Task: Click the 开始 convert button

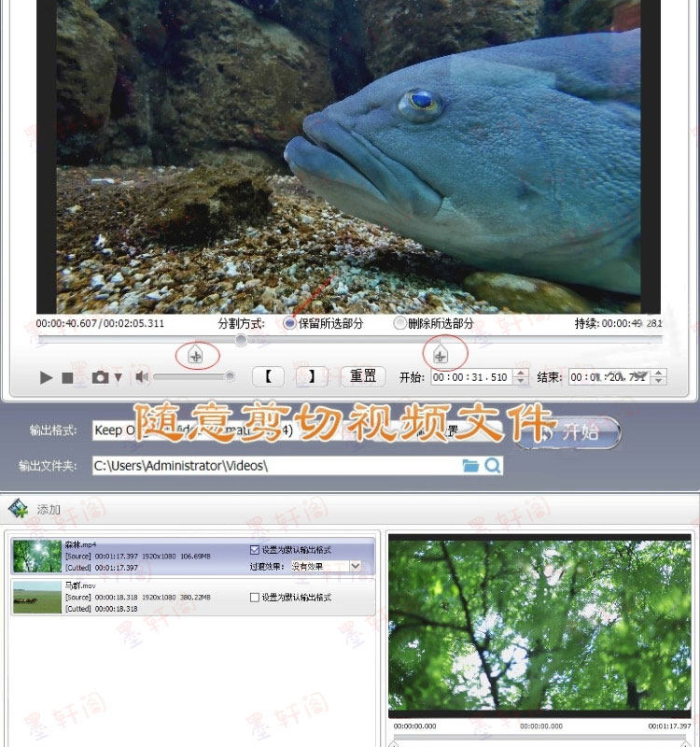Action: 569,432
